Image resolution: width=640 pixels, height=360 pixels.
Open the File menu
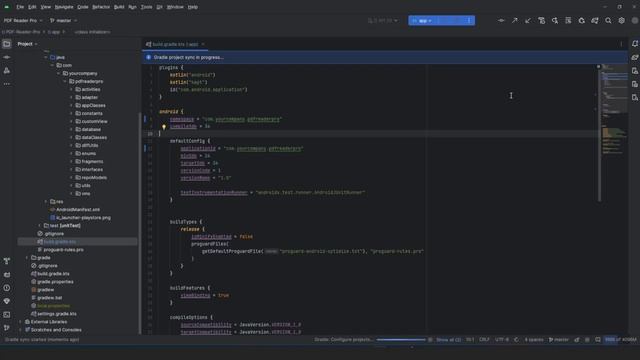(20, 7)
